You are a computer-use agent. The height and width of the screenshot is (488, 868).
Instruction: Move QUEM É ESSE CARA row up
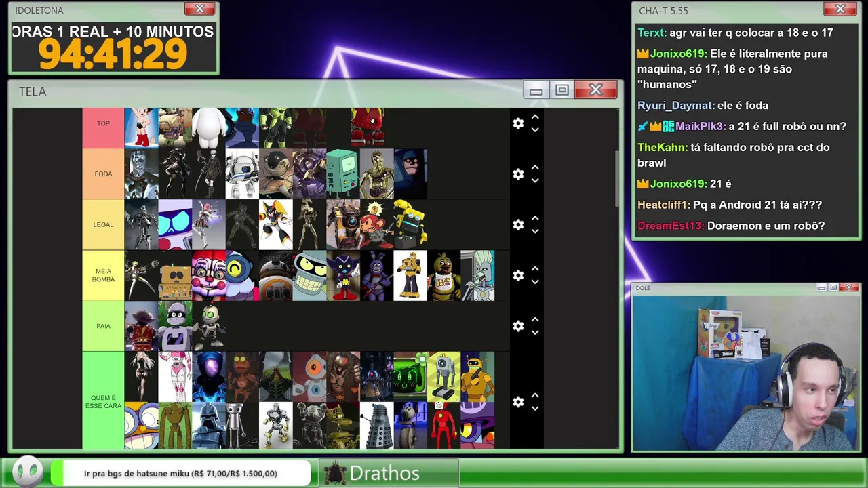[535, 395]
